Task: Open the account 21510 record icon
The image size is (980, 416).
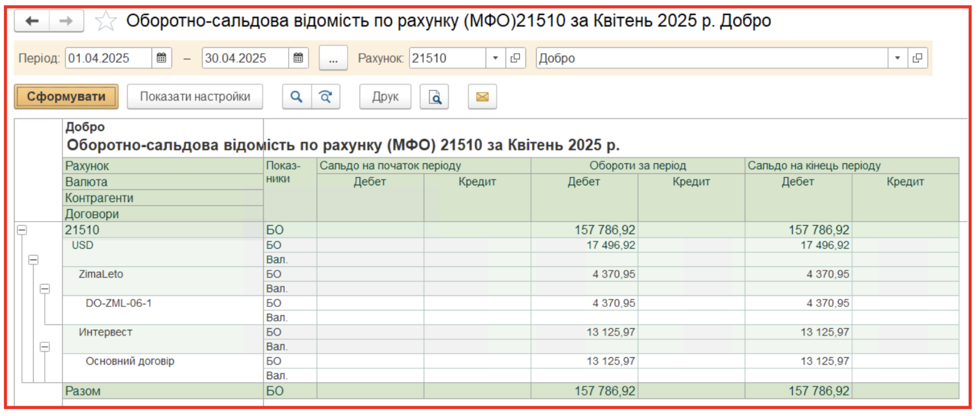Action: click(516, 58)
